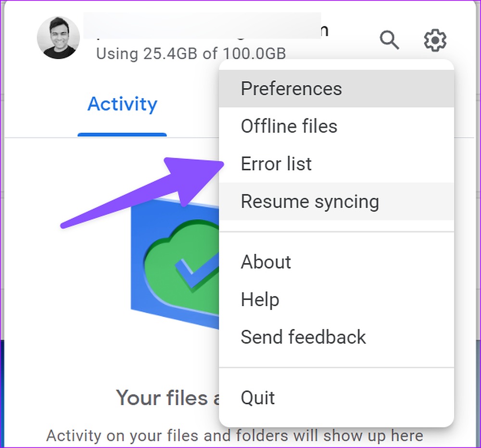Click the user profile avatar

tap(58, 37)
